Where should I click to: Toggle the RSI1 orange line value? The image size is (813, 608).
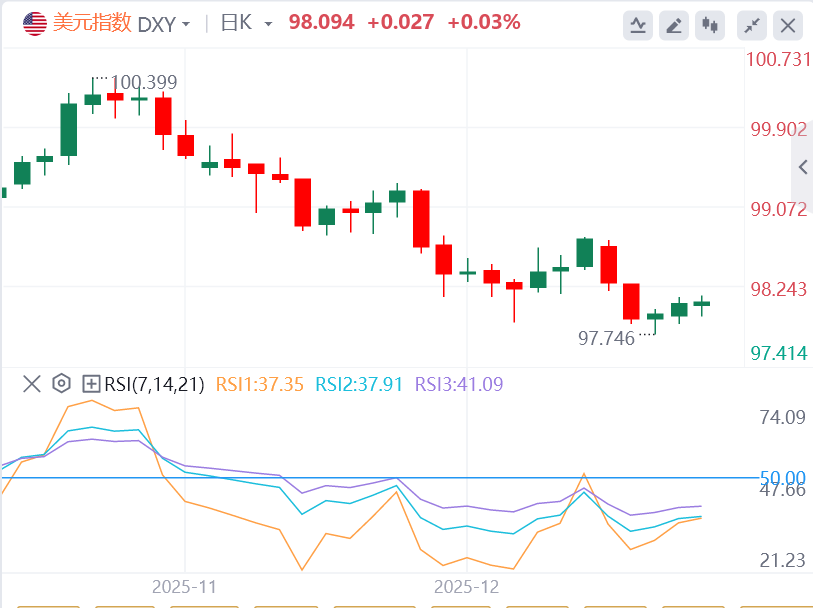point(259,384)
